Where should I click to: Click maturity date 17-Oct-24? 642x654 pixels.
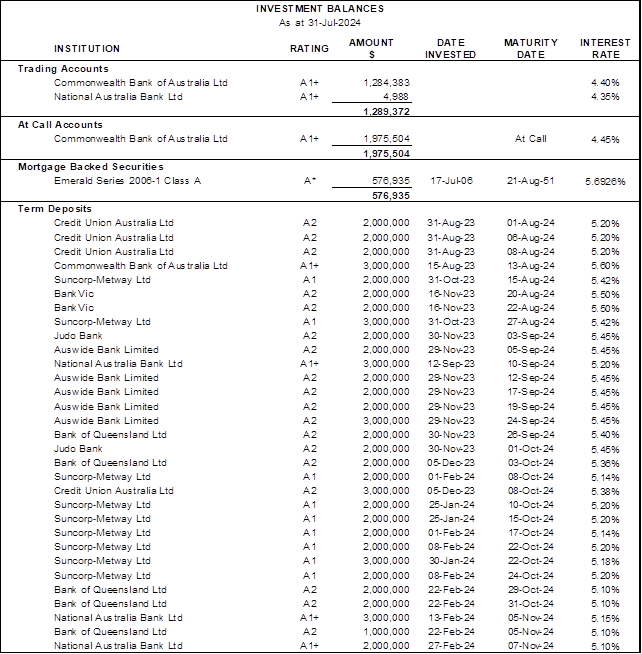[x=531, y=533]
